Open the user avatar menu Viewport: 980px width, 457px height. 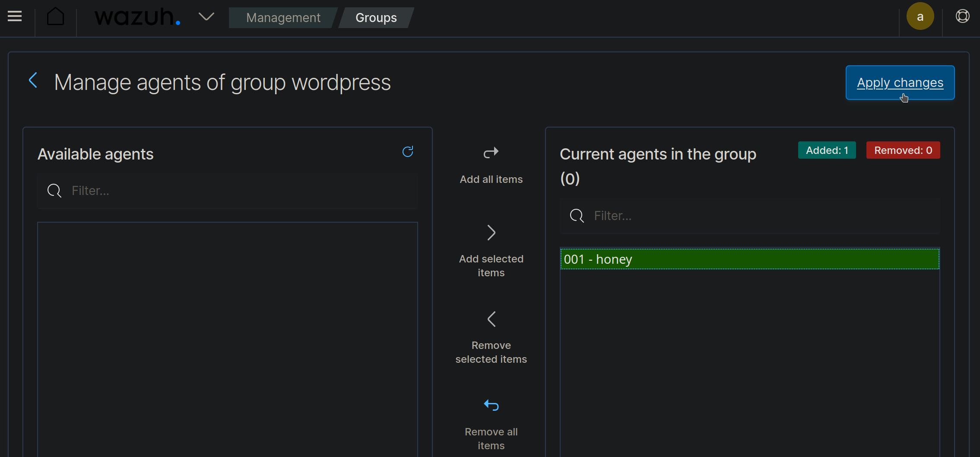coord(920,16)
